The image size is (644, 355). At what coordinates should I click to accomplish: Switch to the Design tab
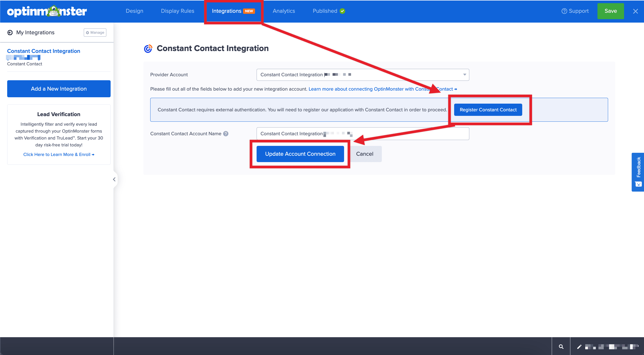pyautogui.click(x=134, y=11)
